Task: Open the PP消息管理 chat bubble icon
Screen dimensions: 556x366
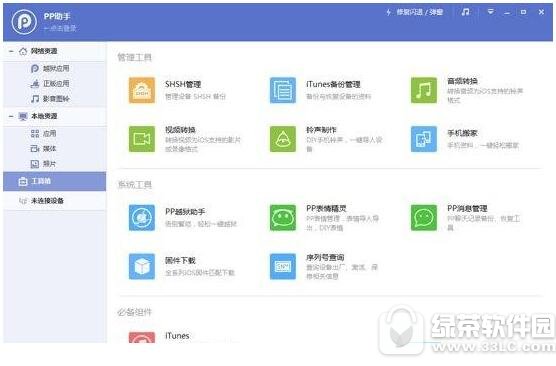Action: click(424, 217)
